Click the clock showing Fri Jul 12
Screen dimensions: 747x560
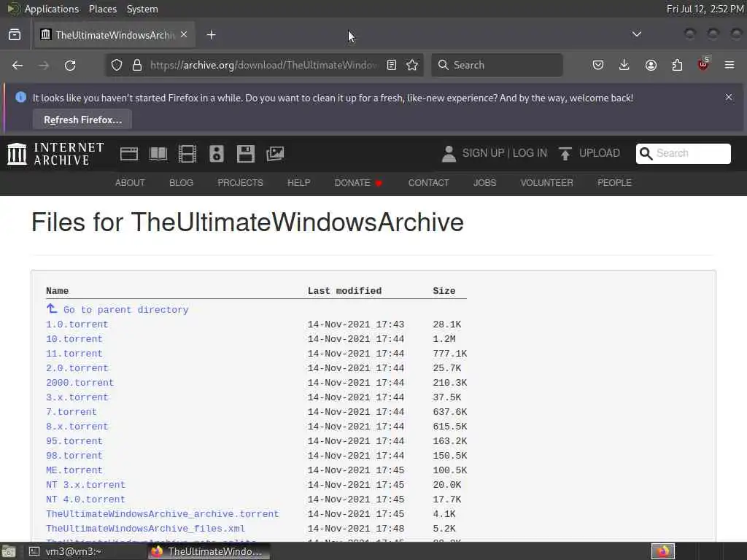tap(705, 9)
